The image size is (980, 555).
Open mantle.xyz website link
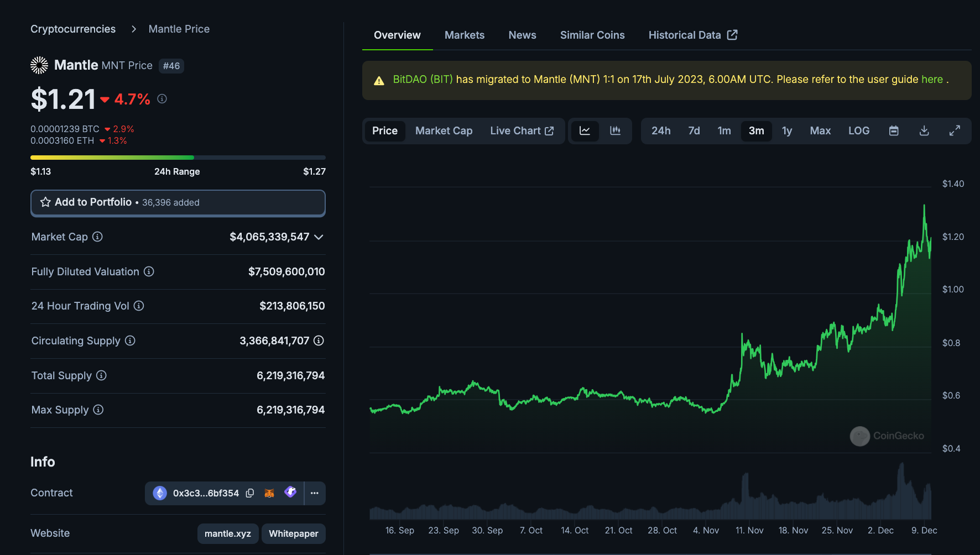coord(228,533)
